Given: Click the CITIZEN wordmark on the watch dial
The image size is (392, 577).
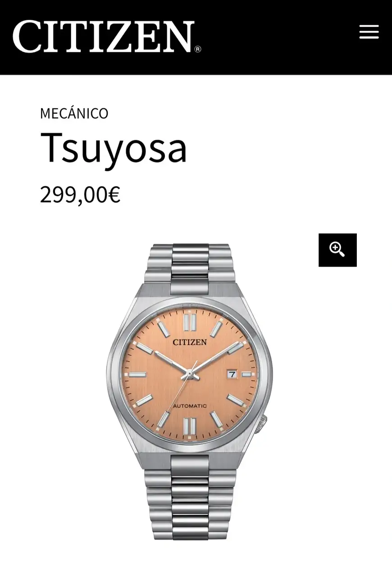Looking at the screenshot, I should pyautogui.click(x=190, y=342).
